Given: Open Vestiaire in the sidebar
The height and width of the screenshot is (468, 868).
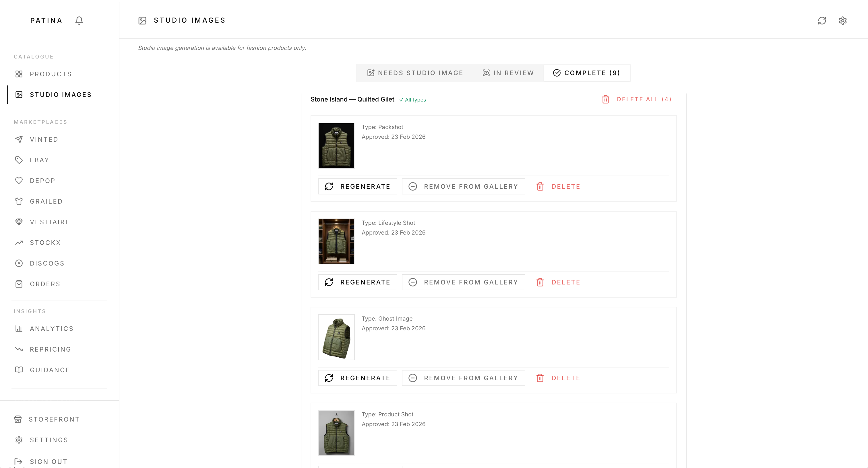Looking at the screenshot, I should (50, 222).
